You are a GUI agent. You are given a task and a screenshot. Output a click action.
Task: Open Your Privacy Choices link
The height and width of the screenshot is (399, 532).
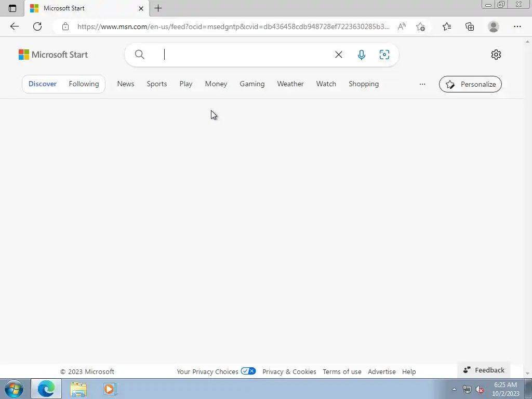point(207,371)
